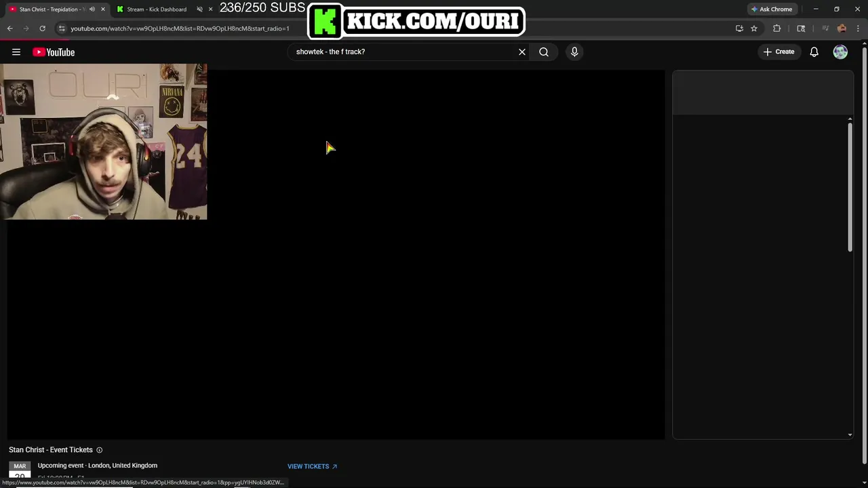
Task: Install app icon in the address bar
Action: pyautogui.click(x=739, y=28)
